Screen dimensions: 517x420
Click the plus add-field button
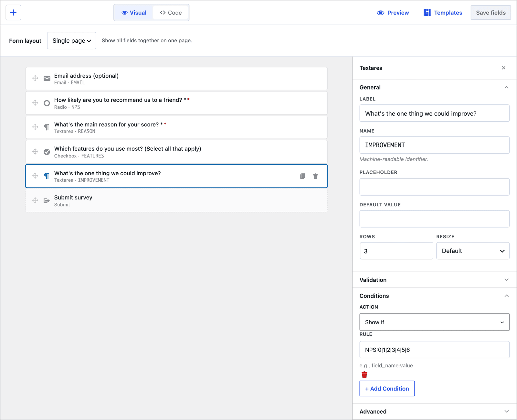pyautogui.click(x=13, y=13)
